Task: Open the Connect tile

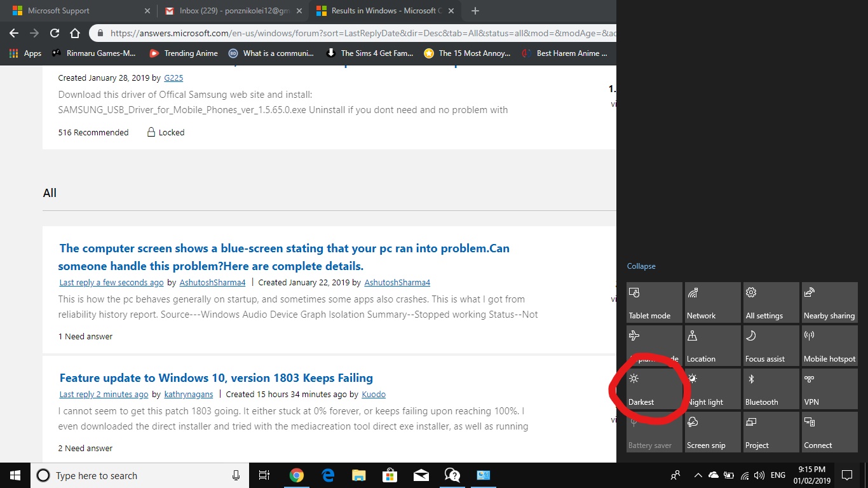Action: [830, 432]
